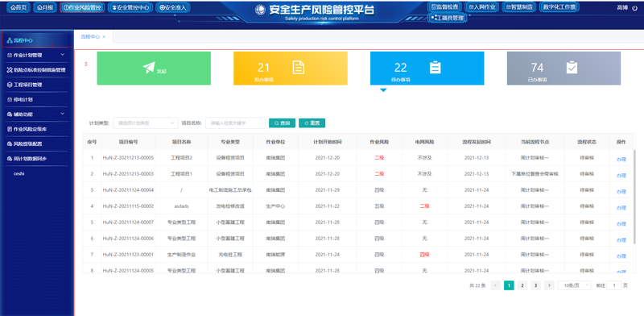Click the icon beside 危险点标准控制措施管理
The image size is (644, 316).
(x=10, y=70)
